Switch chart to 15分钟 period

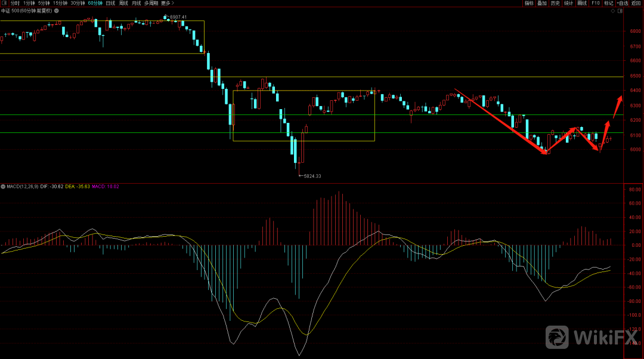60,3
